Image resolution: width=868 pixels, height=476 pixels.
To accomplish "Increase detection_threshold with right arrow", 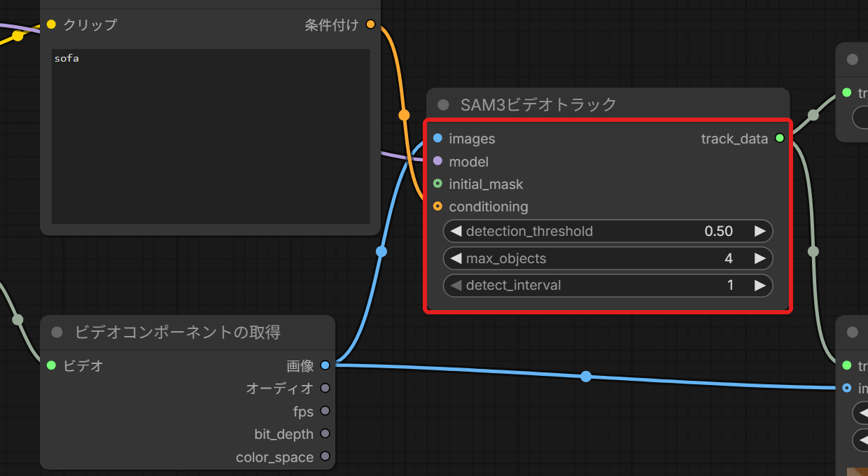I will 759,231.
